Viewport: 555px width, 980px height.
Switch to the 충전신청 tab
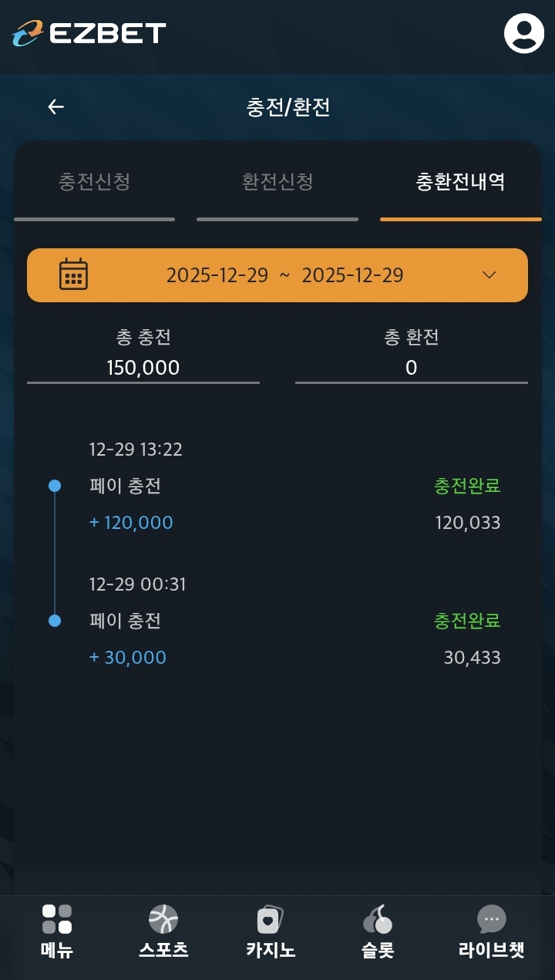tap(94, 182)
